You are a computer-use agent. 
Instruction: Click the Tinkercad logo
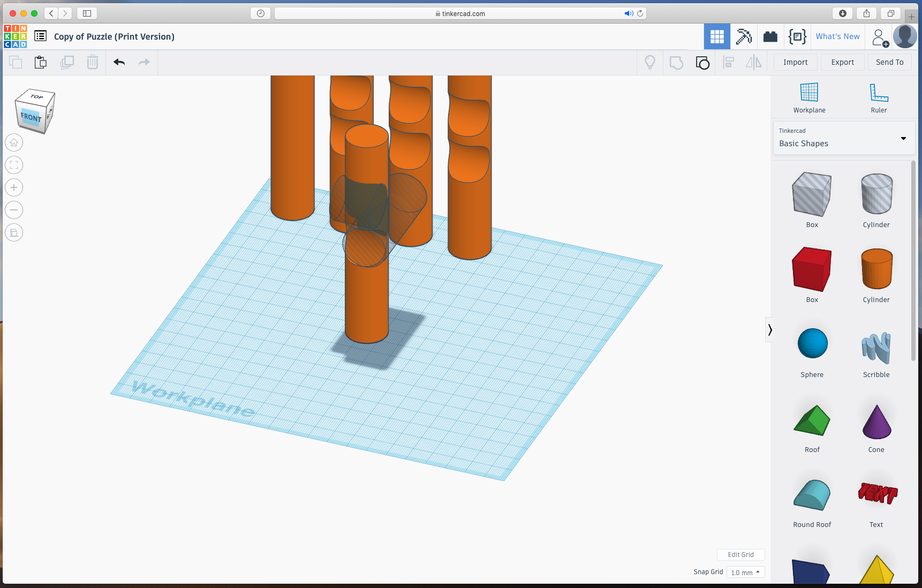pyautogui.click(x=15, y=36)
